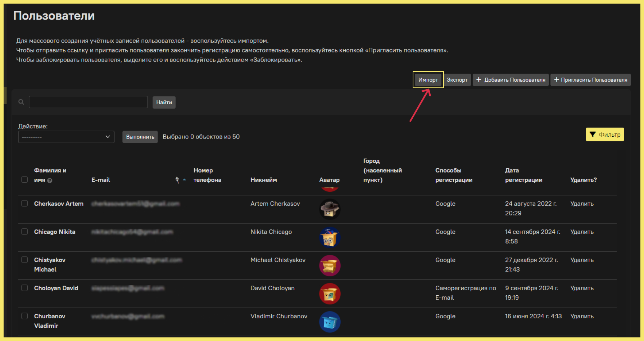Click the Аватар column header
This screenshot has height=341, width=644.
pyautogui.click(x=329, y=180)
